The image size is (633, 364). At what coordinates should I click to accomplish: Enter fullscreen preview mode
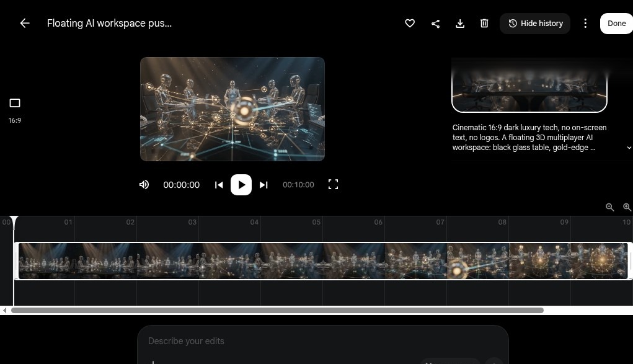coord(333,185)
